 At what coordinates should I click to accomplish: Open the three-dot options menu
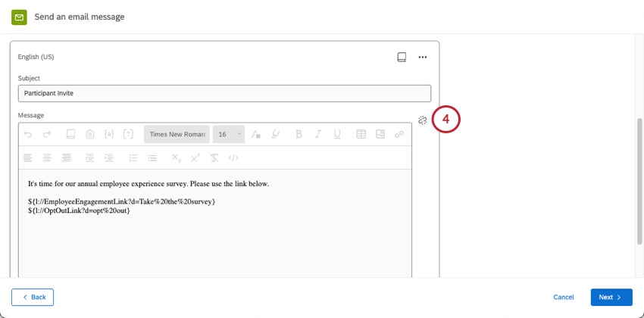(x=423, y=58)
